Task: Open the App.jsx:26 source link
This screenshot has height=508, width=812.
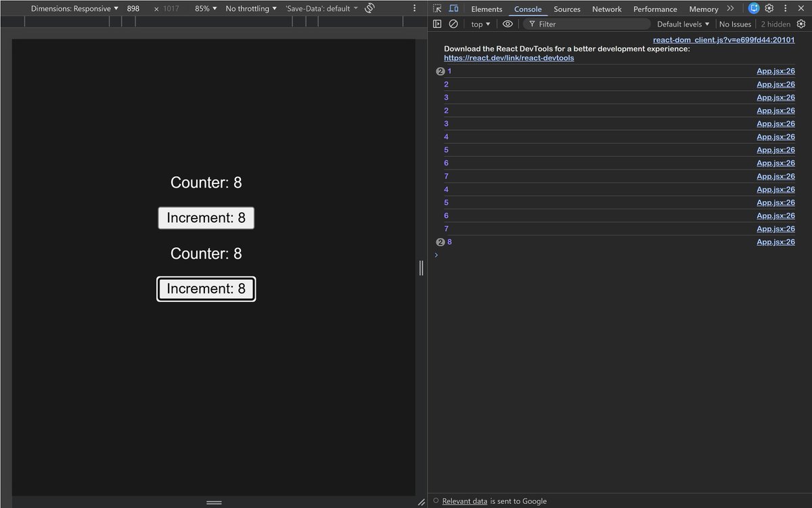Action: tap(775, 70)
